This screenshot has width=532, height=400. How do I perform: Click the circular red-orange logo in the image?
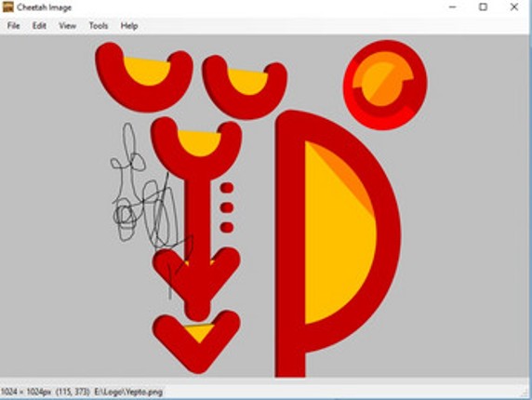pyautogui.click(x=385, y=85)
